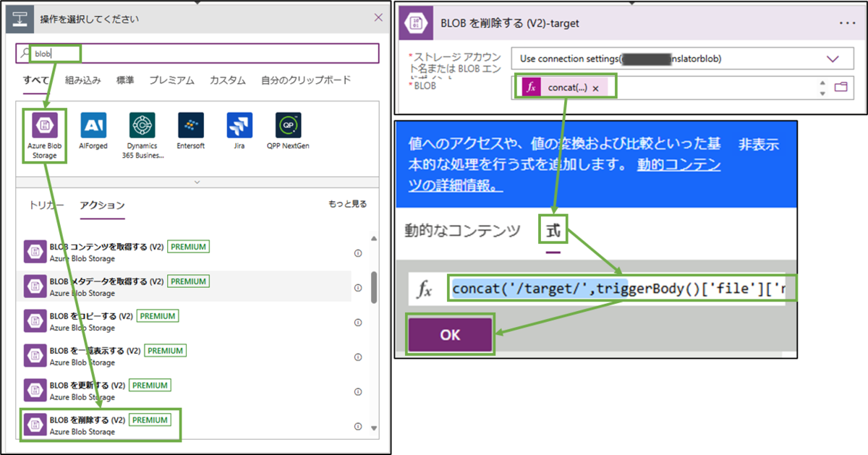
Task: Click the action list scroll down arrow
Action: pyautogui.click(x=374, y=428)
